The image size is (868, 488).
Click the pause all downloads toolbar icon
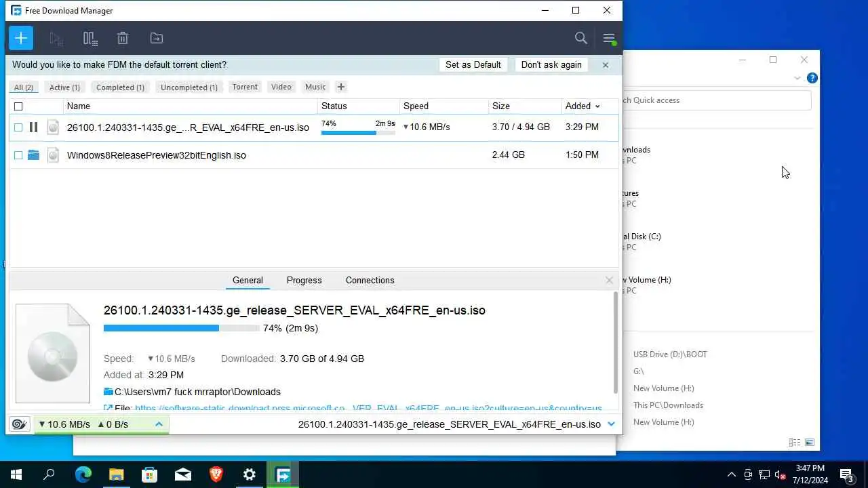point(90,39)
